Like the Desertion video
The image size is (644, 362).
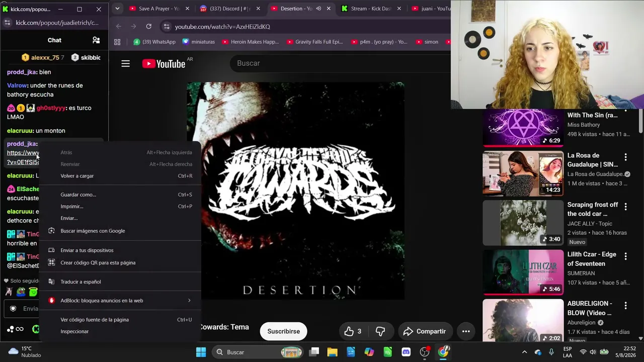[353, 331]
